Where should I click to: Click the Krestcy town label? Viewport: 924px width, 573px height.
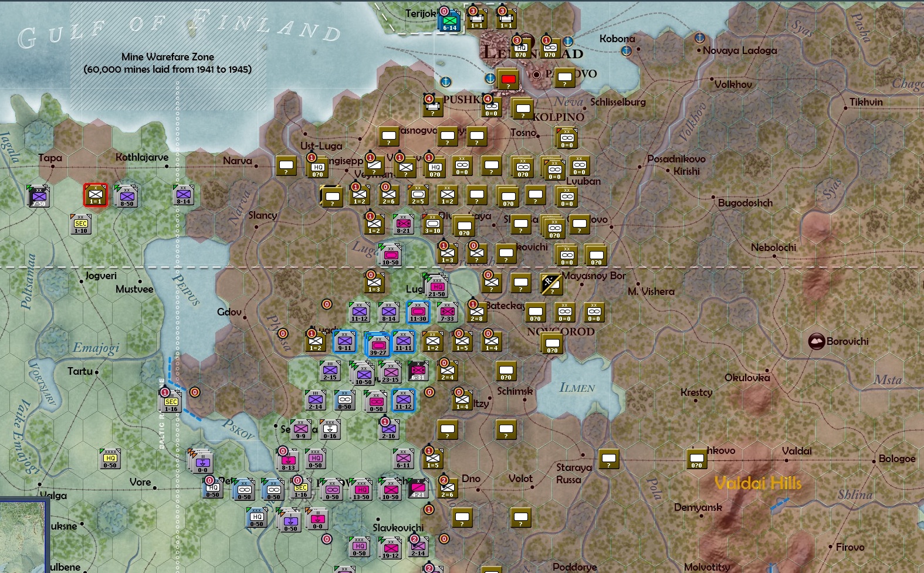(x=696, y=392)
